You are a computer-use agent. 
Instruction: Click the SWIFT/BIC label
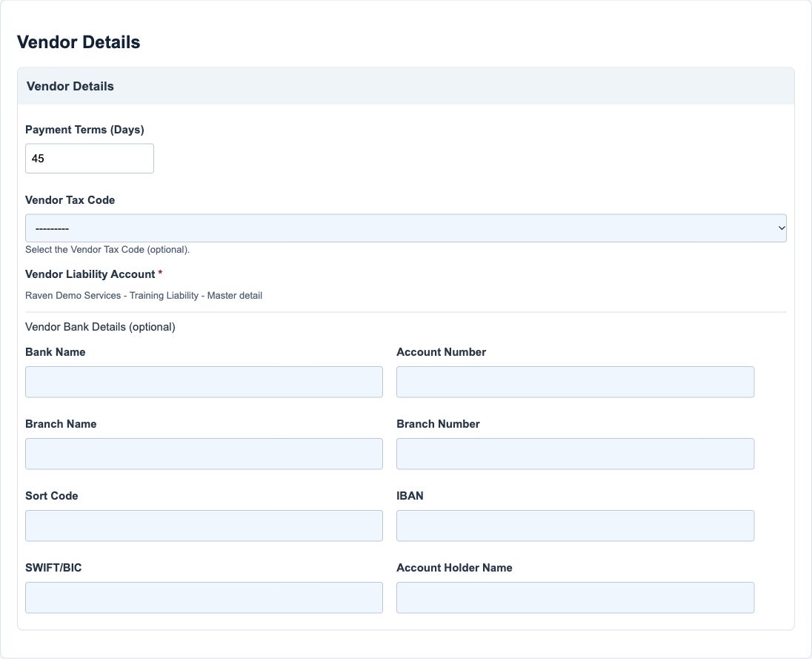(53, 568)
